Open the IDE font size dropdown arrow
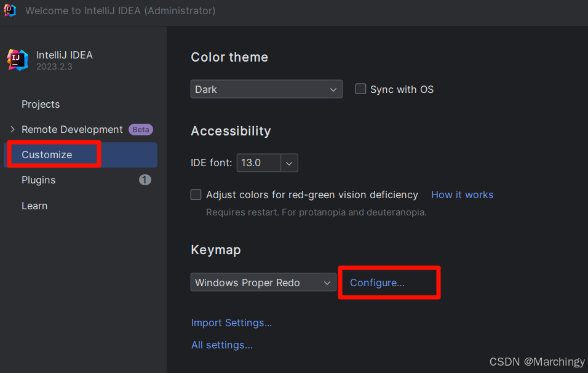The image size is (588, 373). pyautogui.click(x=289, y=163)
